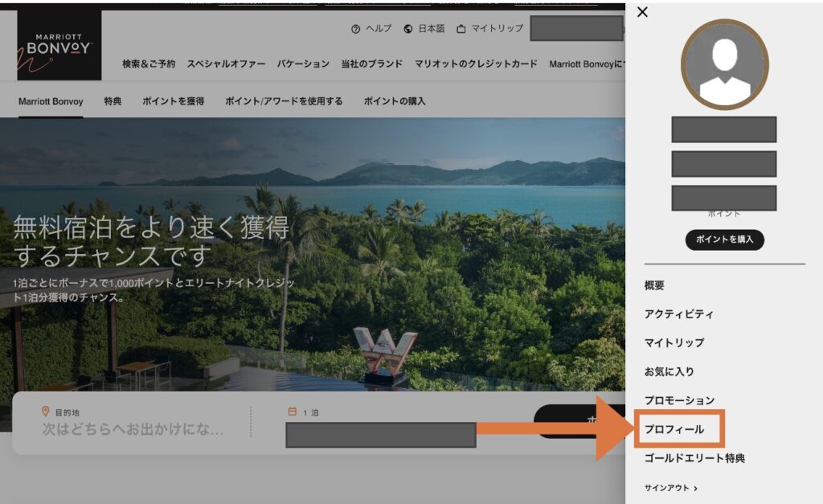This screenshot has height=504, width=823.
Task: Click サインアウト to sign out
Action: coord(670,488)
